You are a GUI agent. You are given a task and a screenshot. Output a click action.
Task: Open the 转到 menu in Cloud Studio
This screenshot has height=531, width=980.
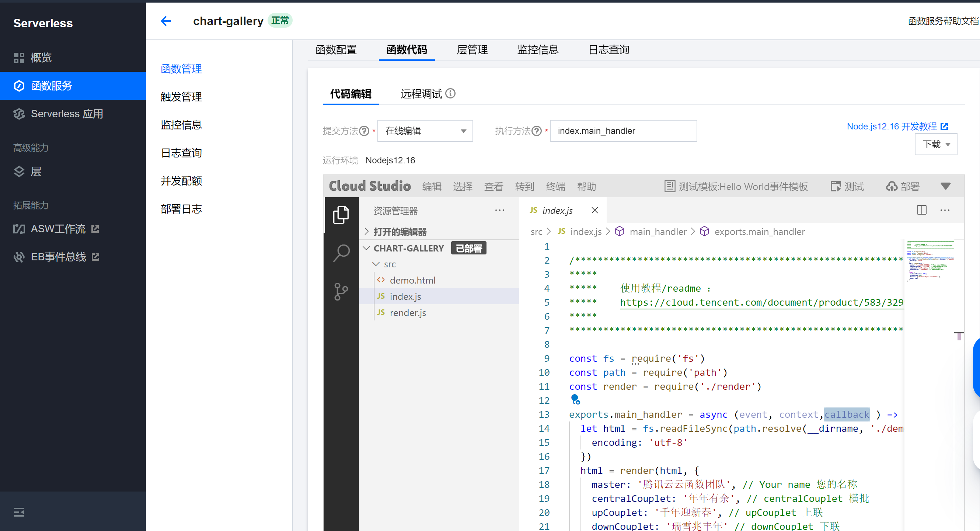(524, 187)
